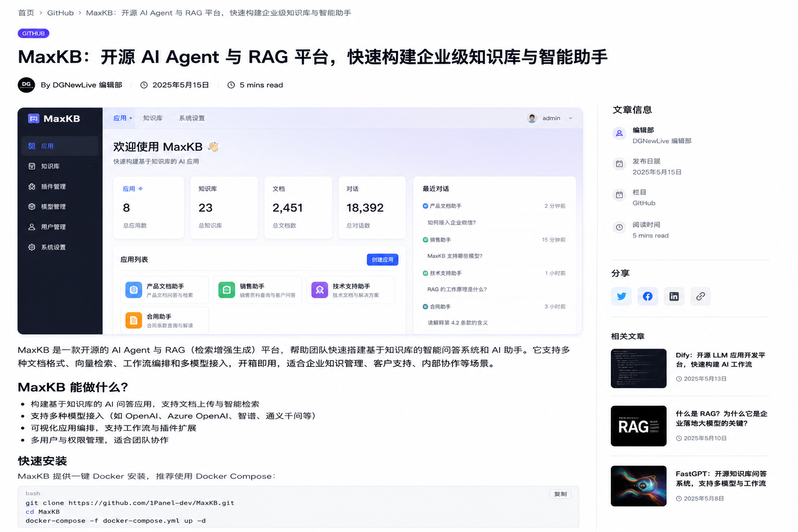
Task: Click the 创建应用 button
Action: click(x=382, y=260)
